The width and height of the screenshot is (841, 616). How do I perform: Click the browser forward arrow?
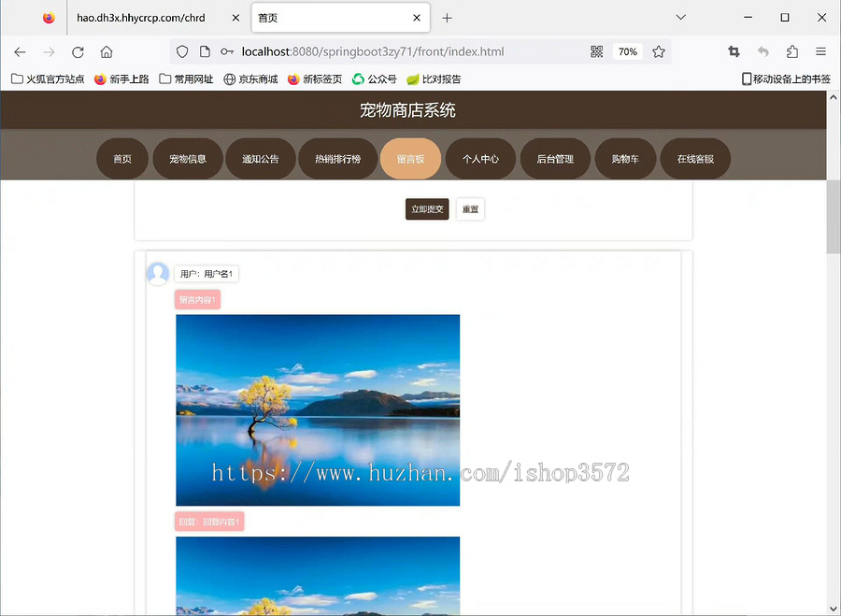49,52
